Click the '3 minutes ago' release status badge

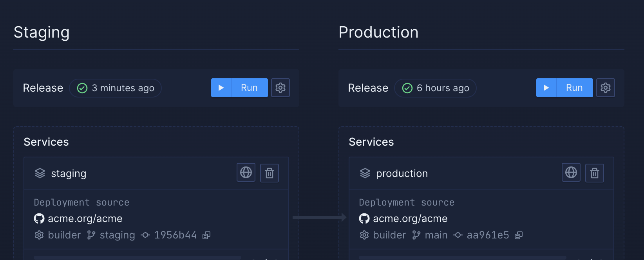(x=116, y=88)
